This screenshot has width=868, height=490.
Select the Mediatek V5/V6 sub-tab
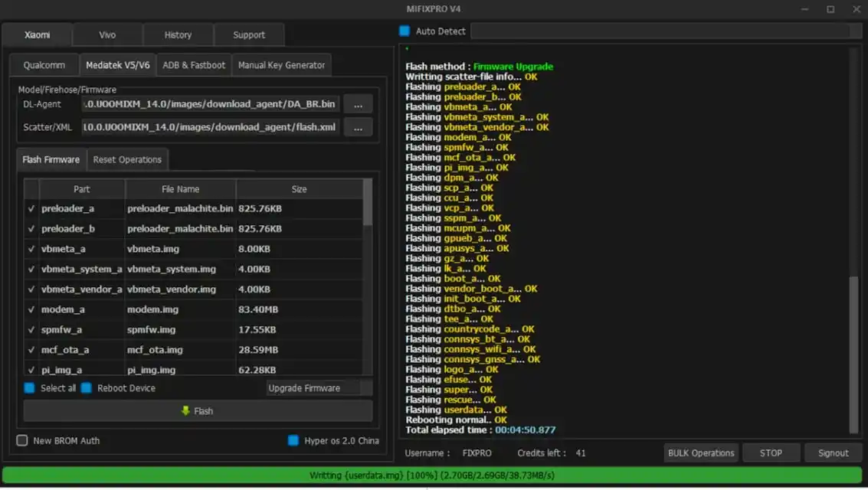click(118, 65)
